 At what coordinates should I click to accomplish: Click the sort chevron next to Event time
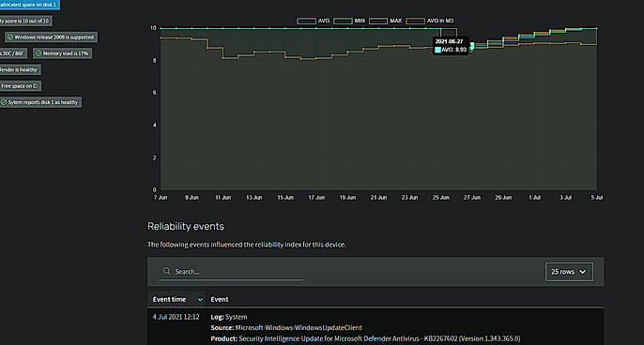point(200,299)
